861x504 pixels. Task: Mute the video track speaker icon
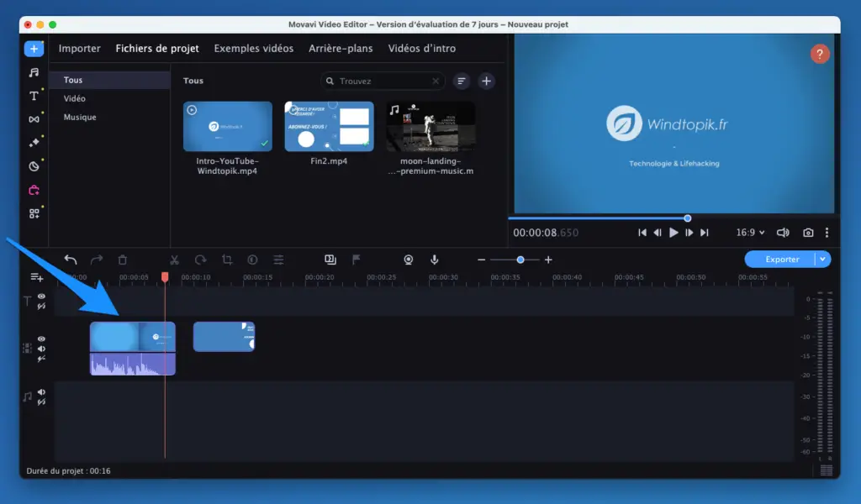tap(42, 349)
